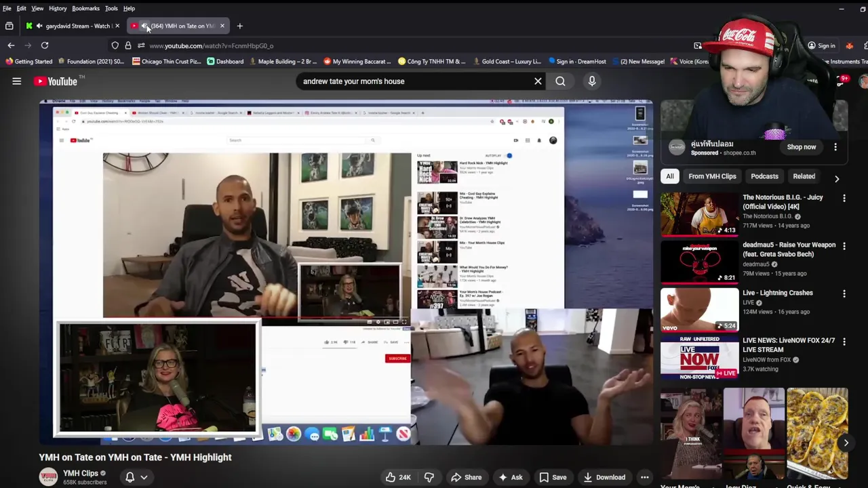Viewport: 868px width, 488px height.
Task: Click the Ask button
Action: [x=510, y=477]
